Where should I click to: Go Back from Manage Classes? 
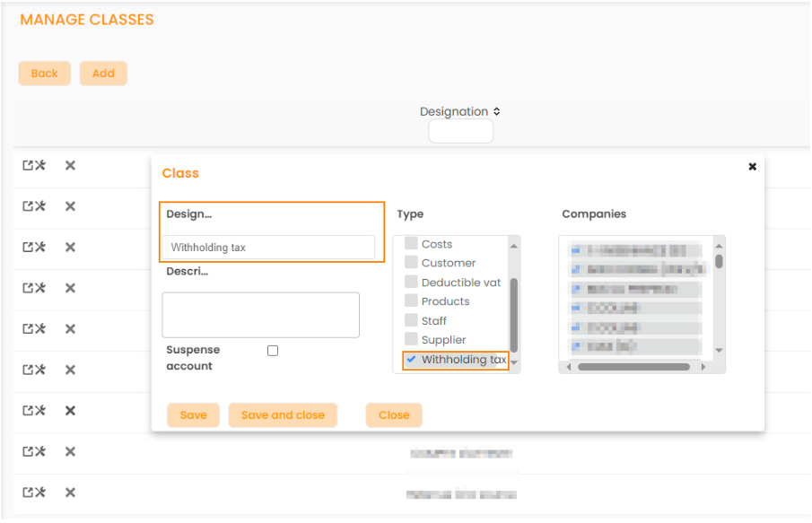tap(44, 74)
